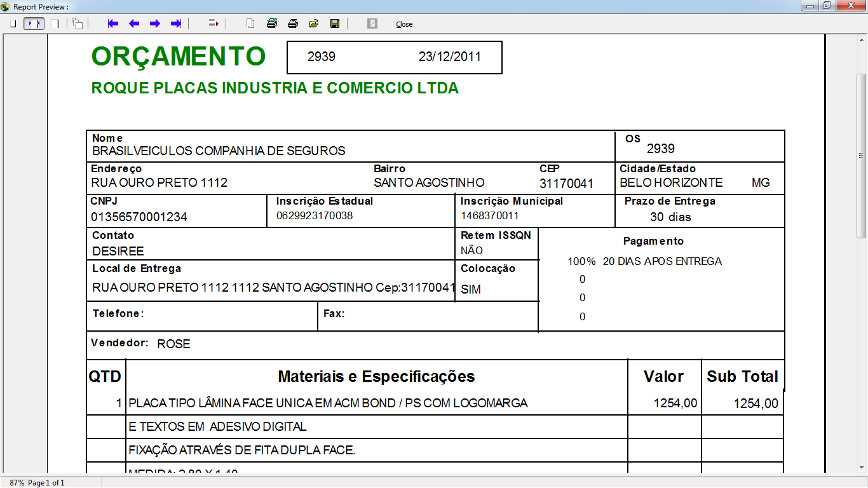Viewport: 868px width, 488px height.
Task: Open the multiple pages view icon
Action: coord(77,24)
